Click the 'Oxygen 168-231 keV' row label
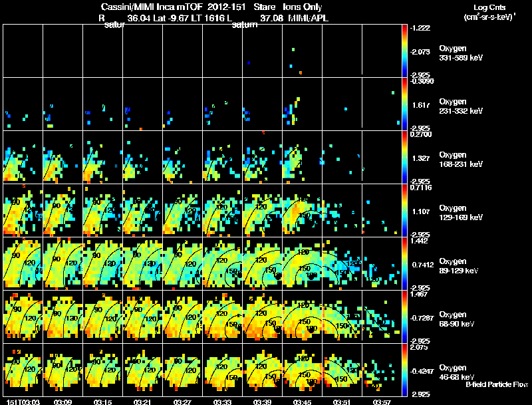The height and width of the screenshot is (405, 532). pos(461,160)
